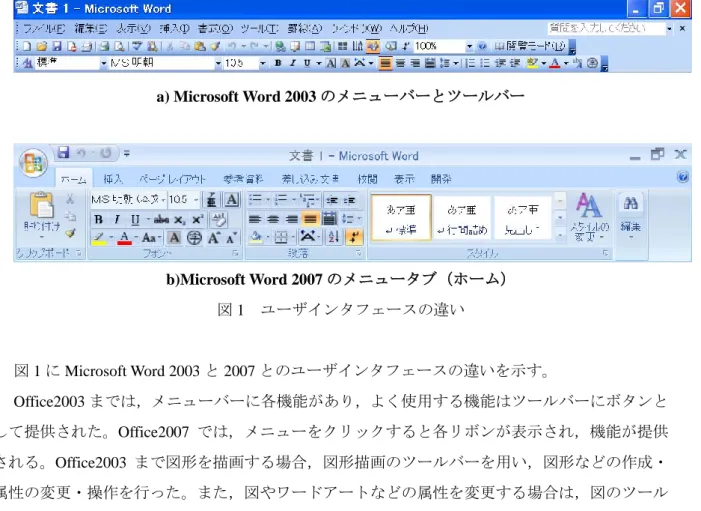Open the MS 明朝 font dropdown in Word 2003
The height and width of the screenshot is (511, 701).
click(x=218, y=63)
